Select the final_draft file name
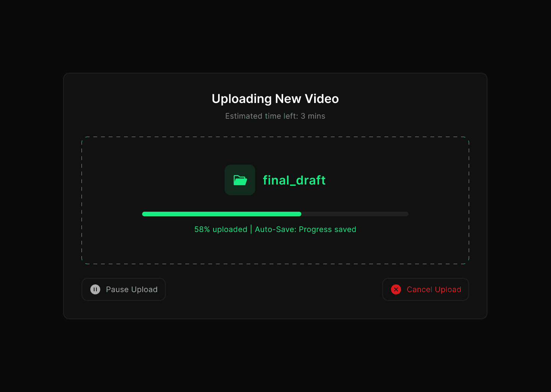 (294, 180)
